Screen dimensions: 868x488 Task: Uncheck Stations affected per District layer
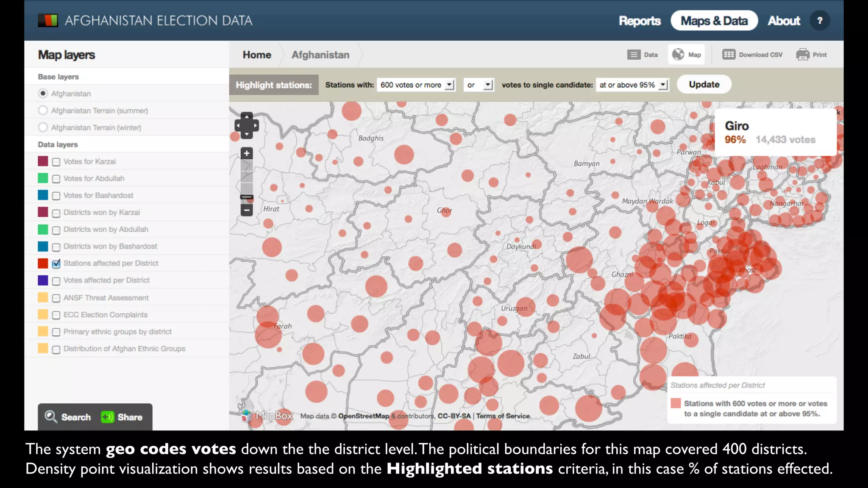(x=56, y=263)
